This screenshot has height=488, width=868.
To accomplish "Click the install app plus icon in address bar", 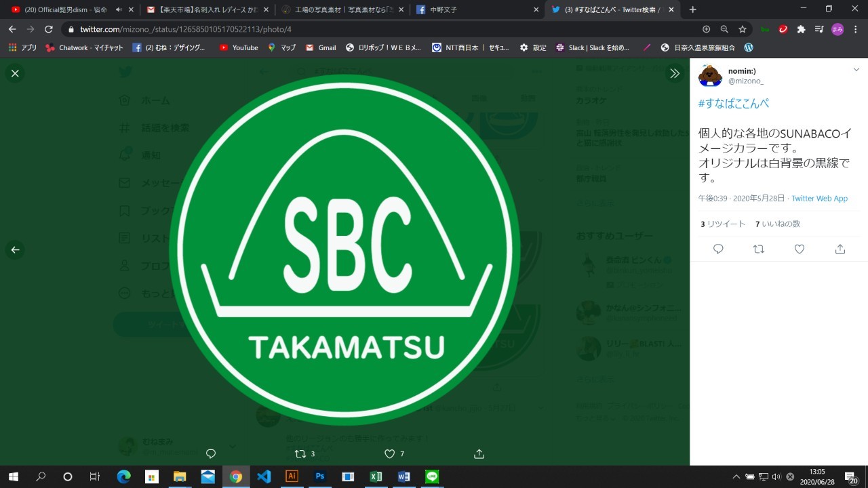I will (x=706, y=29).
